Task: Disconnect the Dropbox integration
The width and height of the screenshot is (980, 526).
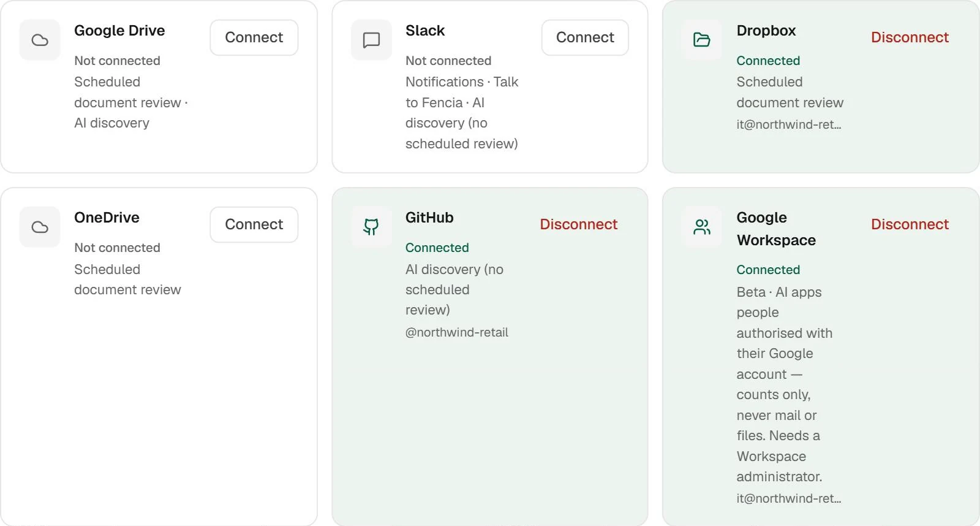Action: pyautogui.click(x=910, y=37)
